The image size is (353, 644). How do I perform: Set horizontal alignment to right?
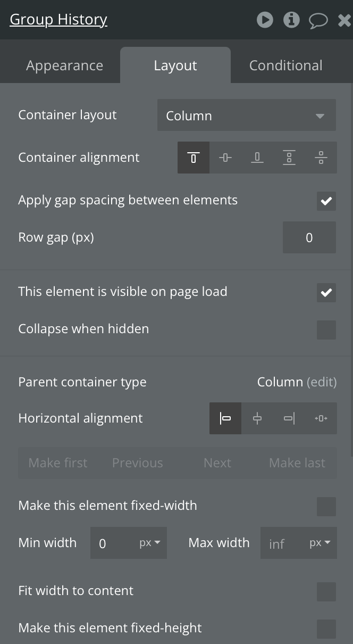289,418
